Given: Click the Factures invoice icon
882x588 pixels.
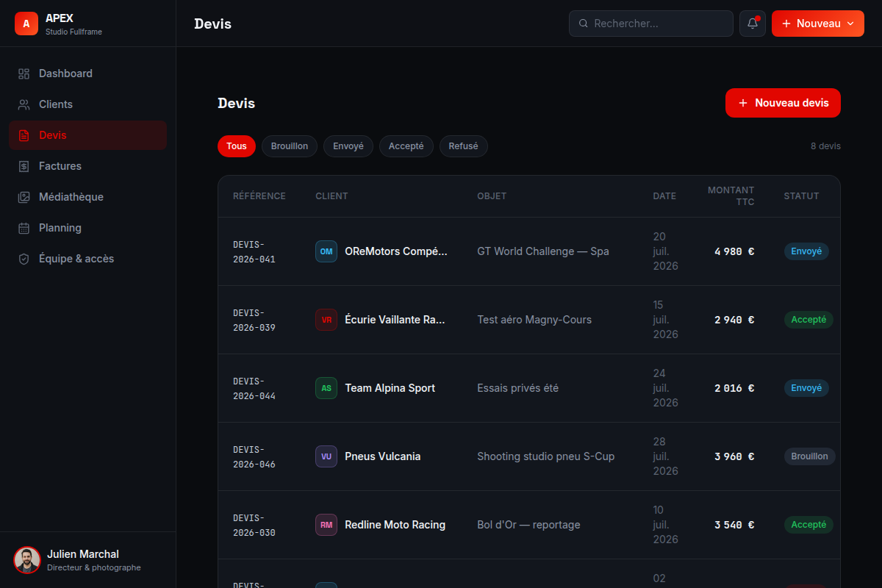Looking at the screenshot, I should pyautogui.click(x=24, y=166).
